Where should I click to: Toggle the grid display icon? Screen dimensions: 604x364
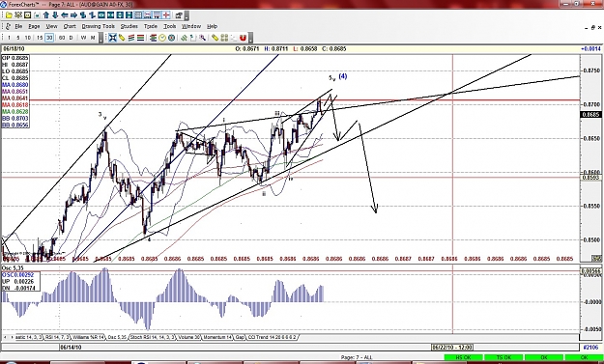[x=138, y=15]
